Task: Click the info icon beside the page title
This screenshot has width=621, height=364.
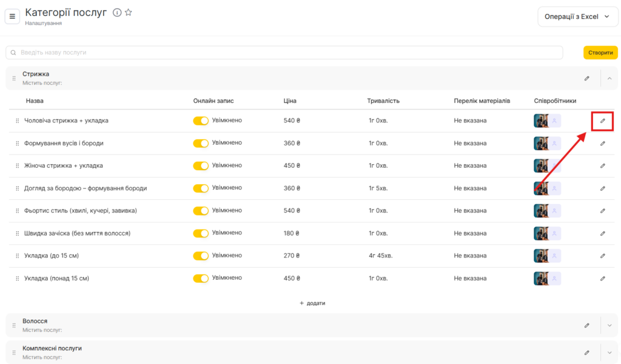Action: [117, 13]
